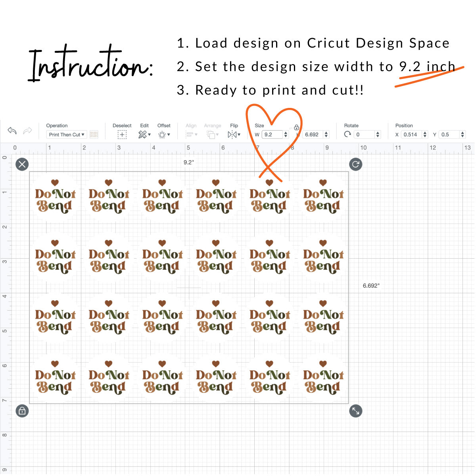This screenshot has width=476, height=476.
Task: Click the rotate handle on selection corner
Action: 356,164
